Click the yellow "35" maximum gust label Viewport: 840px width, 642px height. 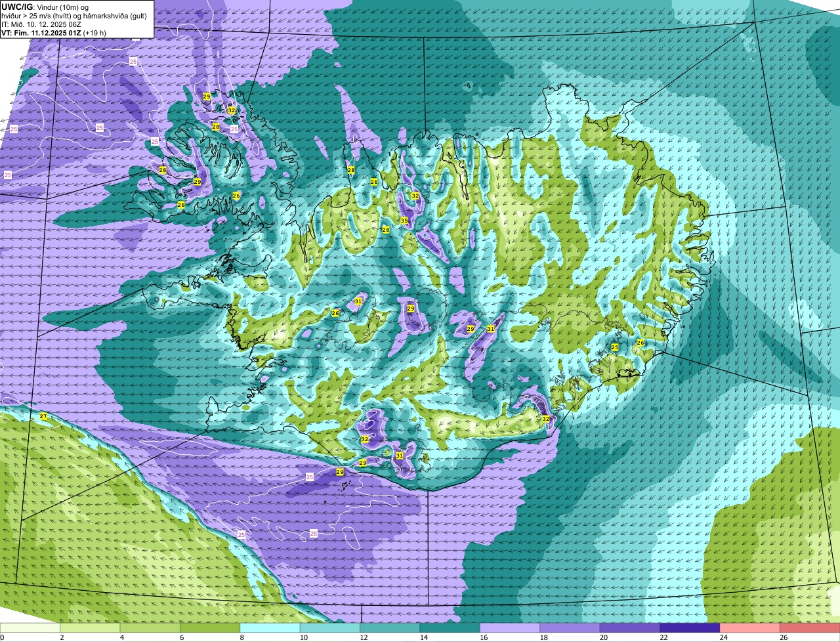[x=404, y=221]
